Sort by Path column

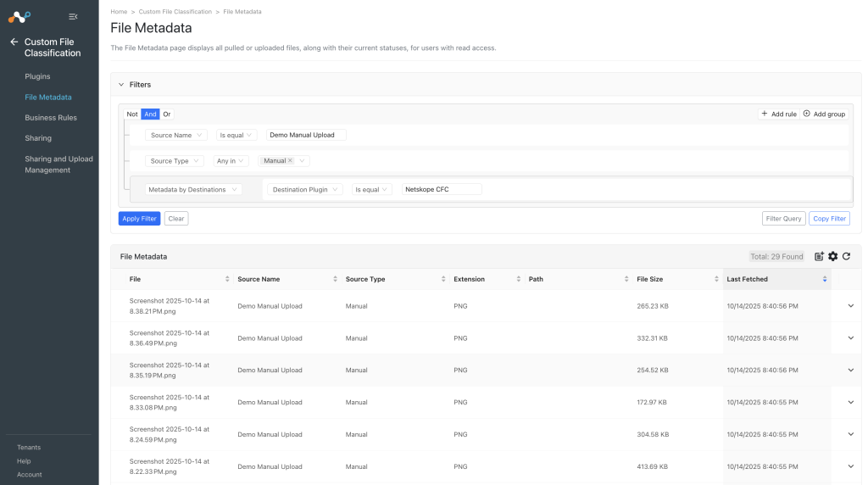626,279
